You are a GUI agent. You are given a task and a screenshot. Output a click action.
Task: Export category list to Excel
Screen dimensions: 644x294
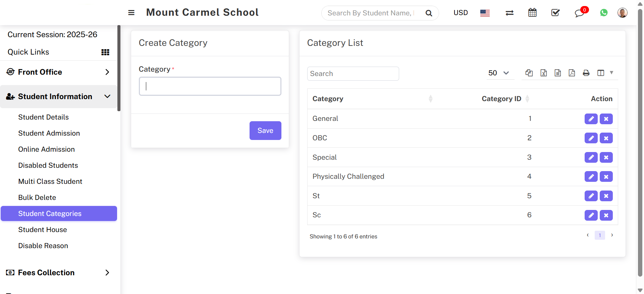(544, 73)
